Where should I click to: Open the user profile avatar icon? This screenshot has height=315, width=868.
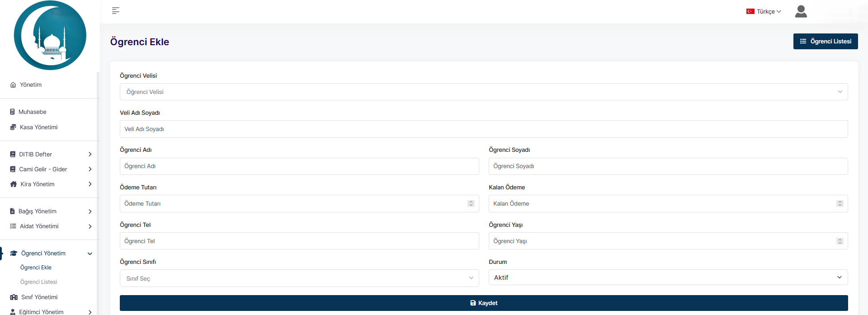pyautogui.click(x=801, y=11)
